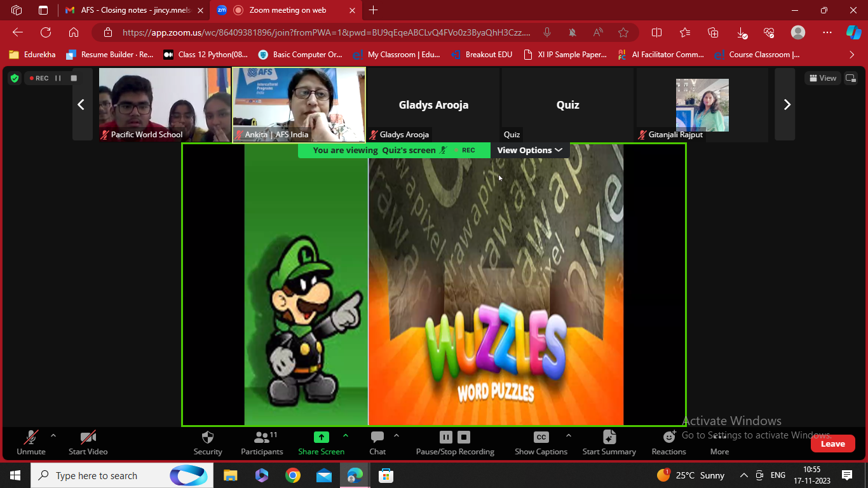Open the Security shield options
This screenshot has width=868, height=488.
[208, 443]
